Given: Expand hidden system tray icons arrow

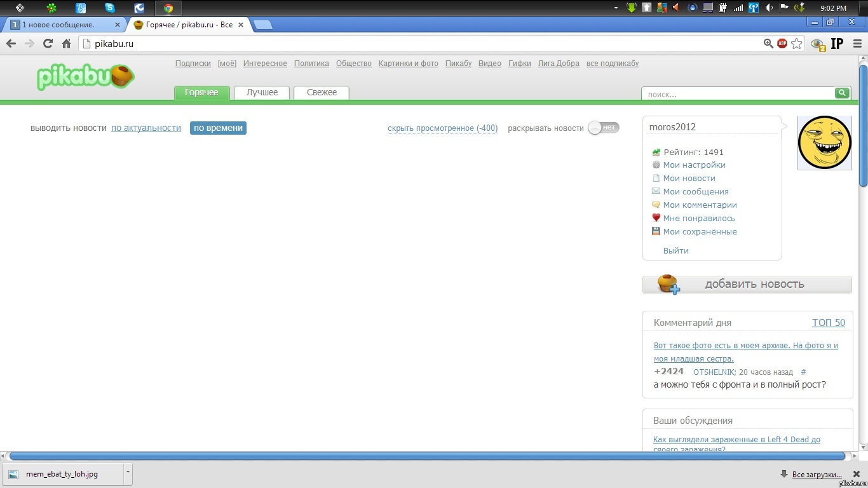Looking at the screenshot, I should pyautogui.click(x=616, y=8).
